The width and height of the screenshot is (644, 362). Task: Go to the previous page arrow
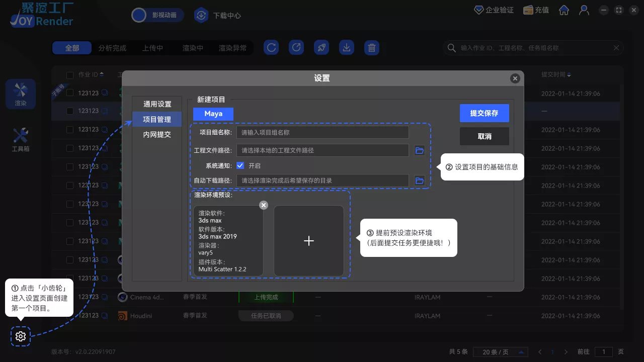coord(540,352)
